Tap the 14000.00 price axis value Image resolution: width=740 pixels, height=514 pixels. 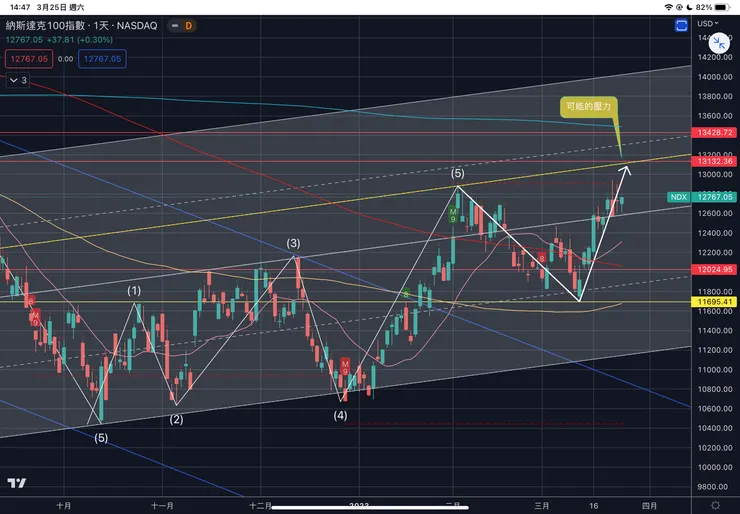click(715, 76)
